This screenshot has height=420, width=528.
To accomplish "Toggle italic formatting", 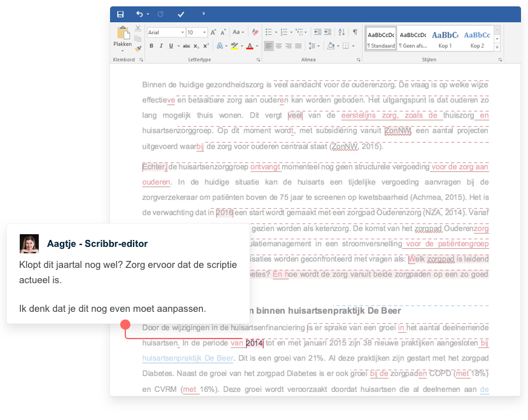I will click(162, 46).
